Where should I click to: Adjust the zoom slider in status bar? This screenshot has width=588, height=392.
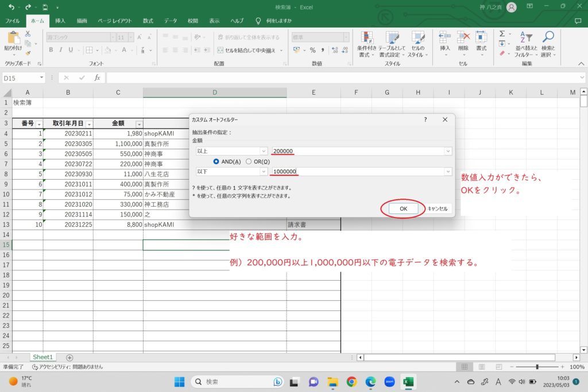pyautogui.click(x=537, y=367)
